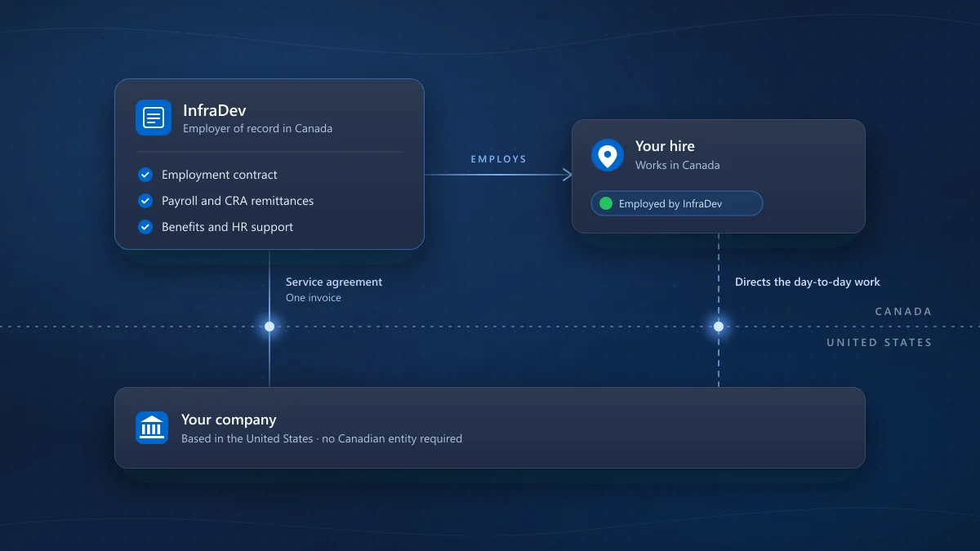Click the "Employment contract" list item text

[220, 175]
